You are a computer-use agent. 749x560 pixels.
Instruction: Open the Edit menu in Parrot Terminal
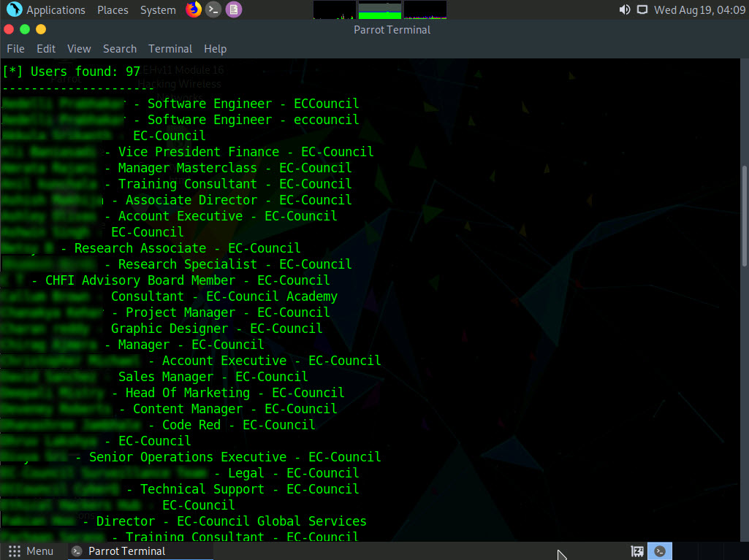46,49
